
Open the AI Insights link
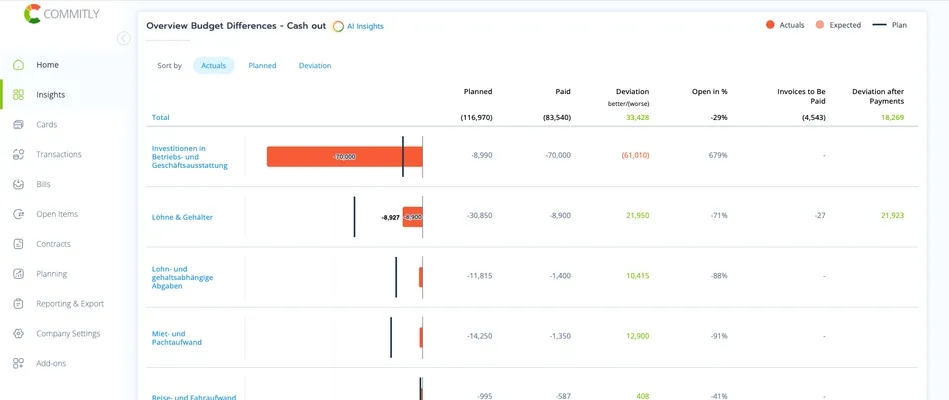point(365,27)
